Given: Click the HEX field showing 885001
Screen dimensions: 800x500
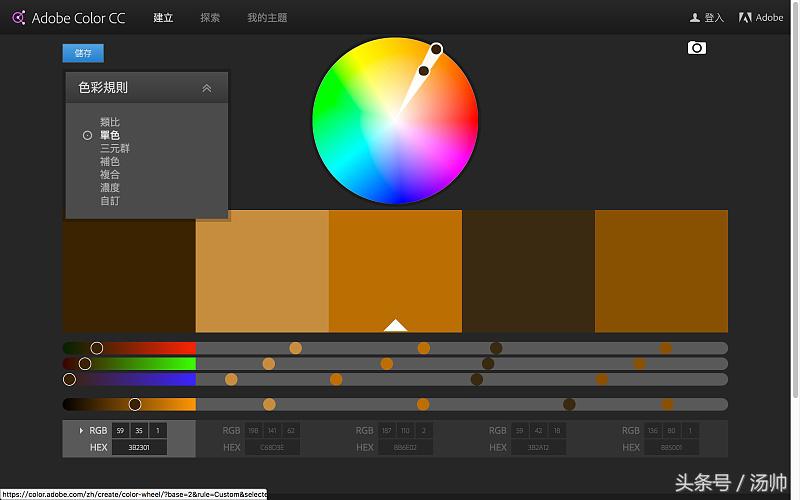Looking at the screenshot, I should (x=671, y=447).
